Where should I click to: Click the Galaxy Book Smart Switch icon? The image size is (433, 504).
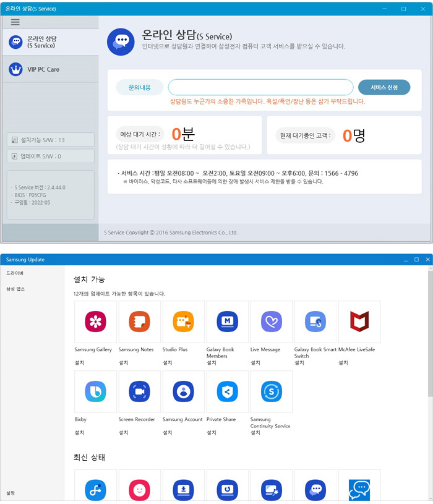tap(315, 322)
